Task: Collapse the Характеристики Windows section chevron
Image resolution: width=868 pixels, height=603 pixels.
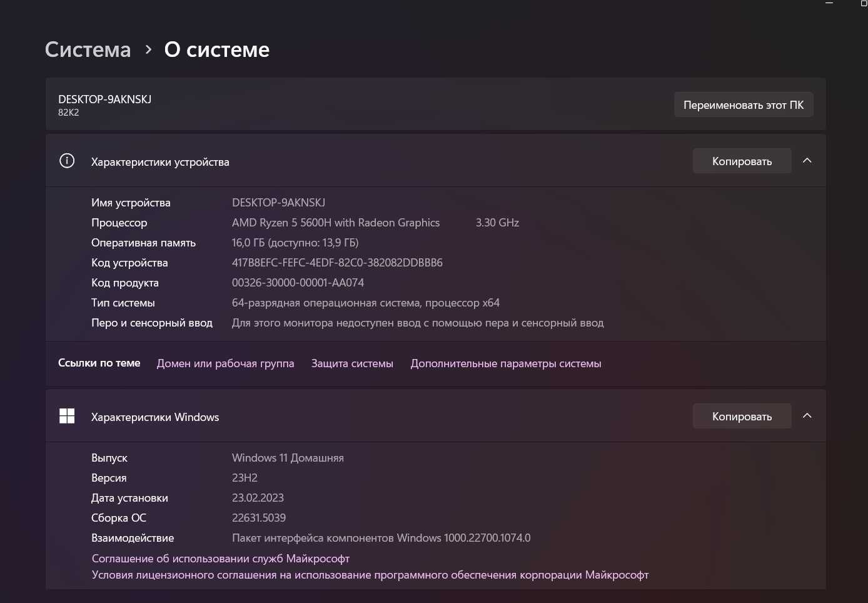Action: (807, 416)
